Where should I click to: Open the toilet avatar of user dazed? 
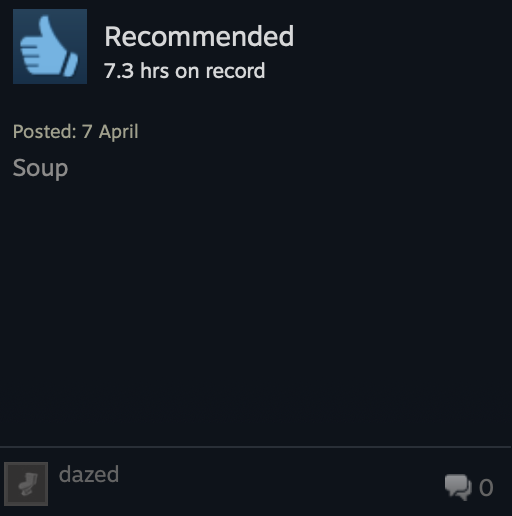(x=26, y=484)
